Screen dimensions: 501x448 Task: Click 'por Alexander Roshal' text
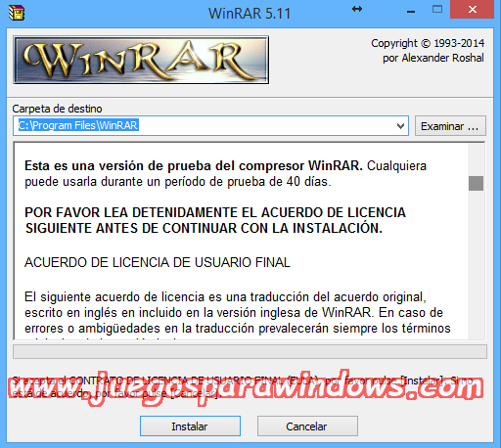coord(433,58)
